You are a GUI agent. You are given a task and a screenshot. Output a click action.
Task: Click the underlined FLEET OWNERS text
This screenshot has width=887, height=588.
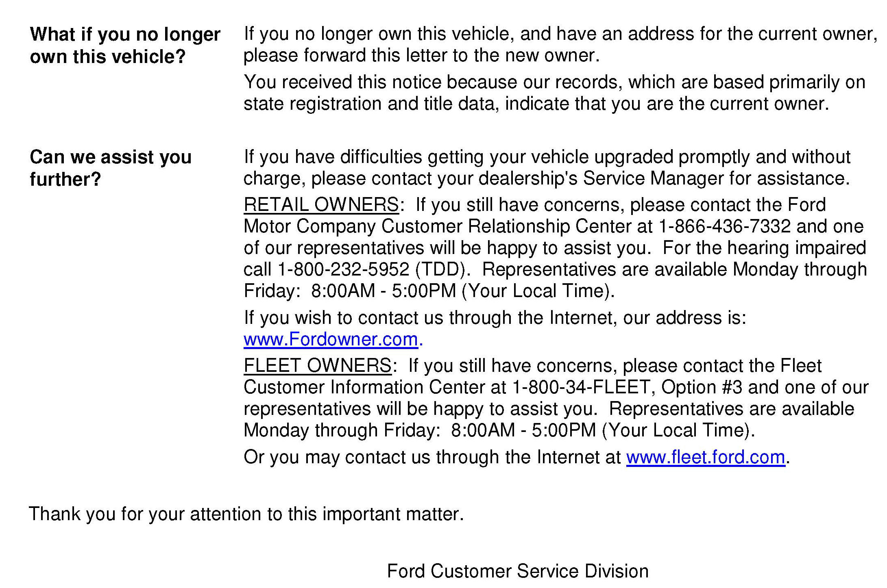[x=317, y=365]
